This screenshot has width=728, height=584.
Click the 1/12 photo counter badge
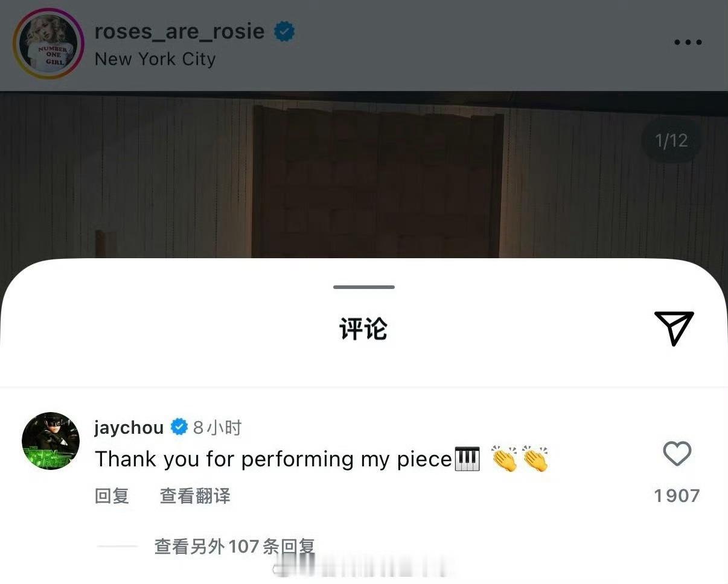click(671, 141)
